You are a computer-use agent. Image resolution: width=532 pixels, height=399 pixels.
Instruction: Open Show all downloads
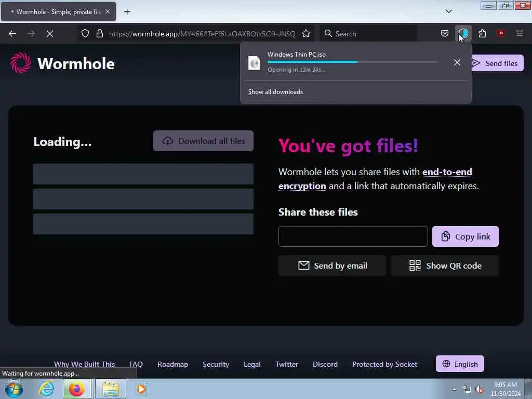tap(275, 92)
